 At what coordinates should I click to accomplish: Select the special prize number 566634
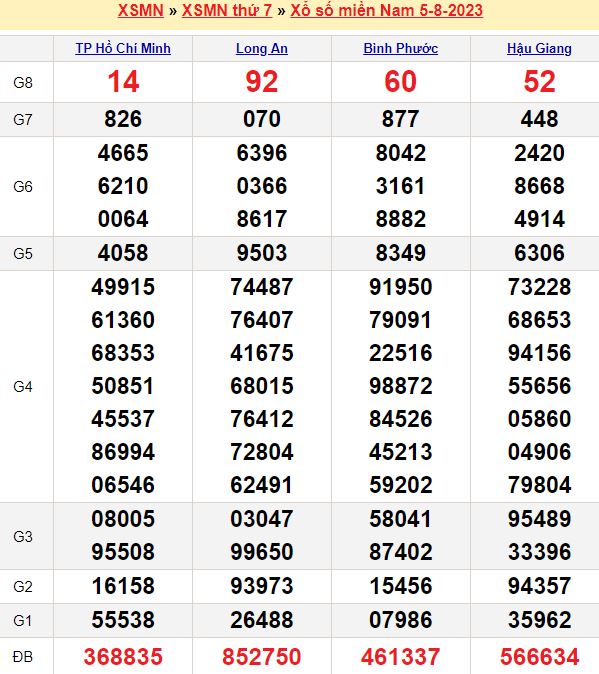pyautogui.click(x=539, y=656)
